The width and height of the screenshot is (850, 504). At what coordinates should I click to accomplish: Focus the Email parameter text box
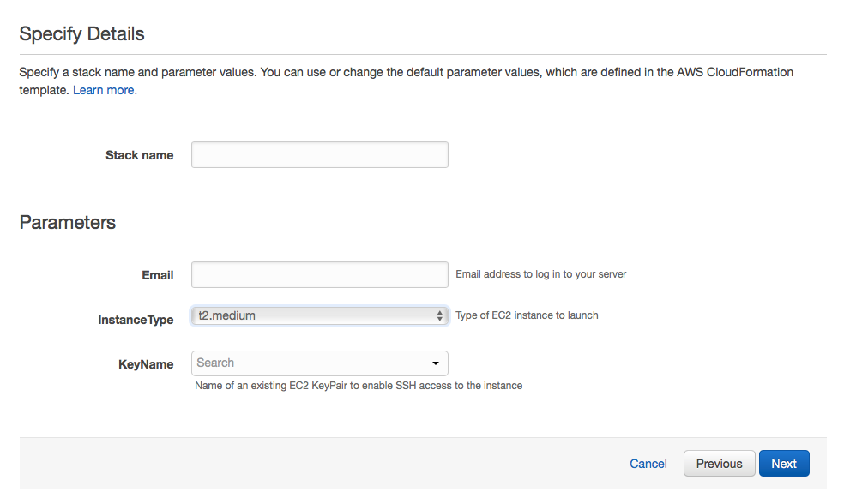tap(319, 274)
